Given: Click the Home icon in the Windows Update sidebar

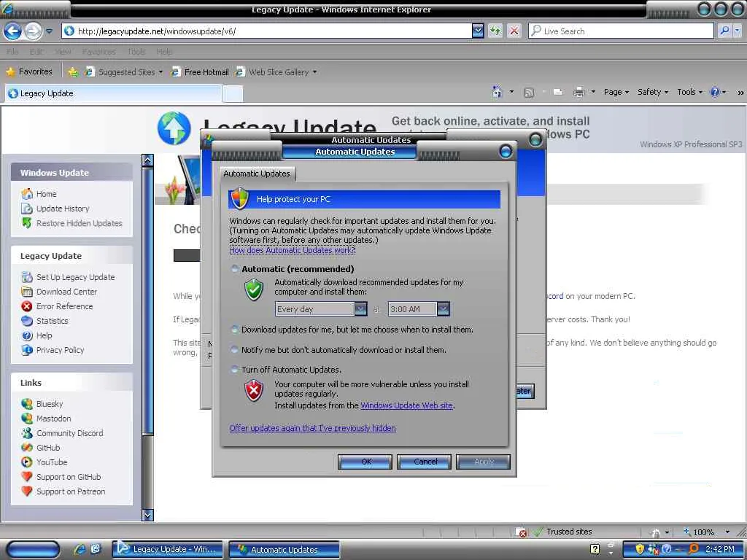Looking at the screenshot, I should tap(27, 194).
